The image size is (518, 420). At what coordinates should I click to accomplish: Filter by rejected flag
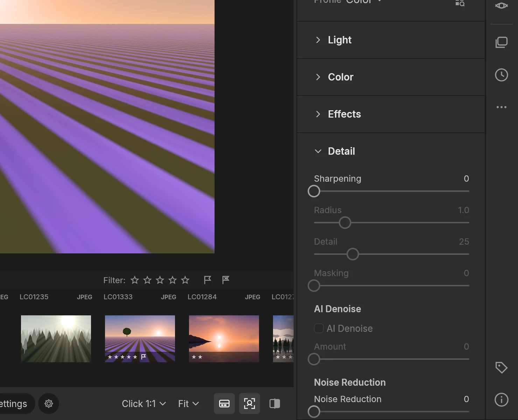(226, 280)
